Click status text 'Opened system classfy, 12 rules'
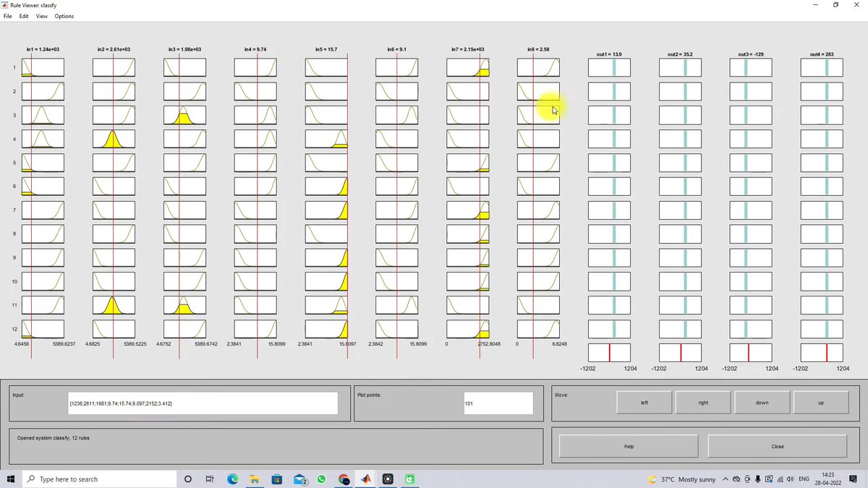This screenshot has width=868, height=488. (54, 438)
